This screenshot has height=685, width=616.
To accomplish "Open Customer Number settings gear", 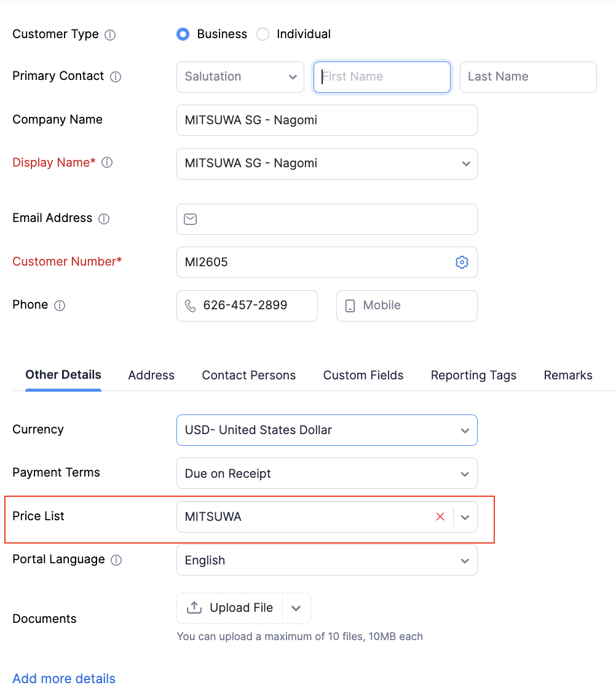I will pyautogui.click(x=462, y=262).
